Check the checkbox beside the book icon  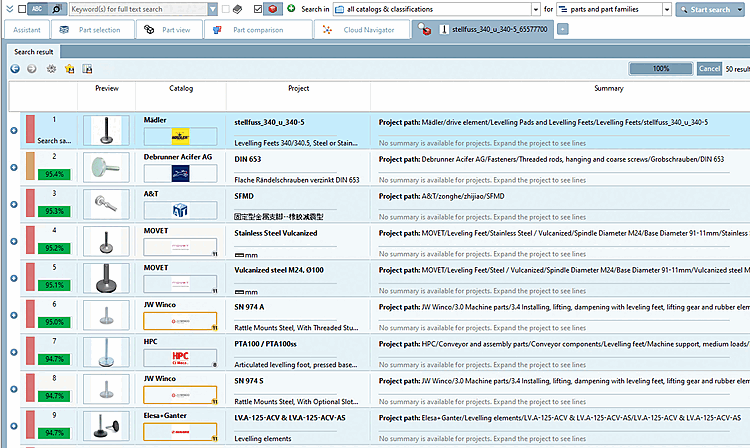[x=226, y=9]
